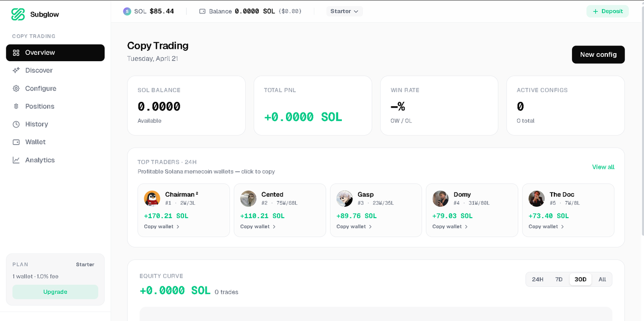Screen dimensions: 644x321
Task: Click the Upgrade plan button
Action: (55, 292)
